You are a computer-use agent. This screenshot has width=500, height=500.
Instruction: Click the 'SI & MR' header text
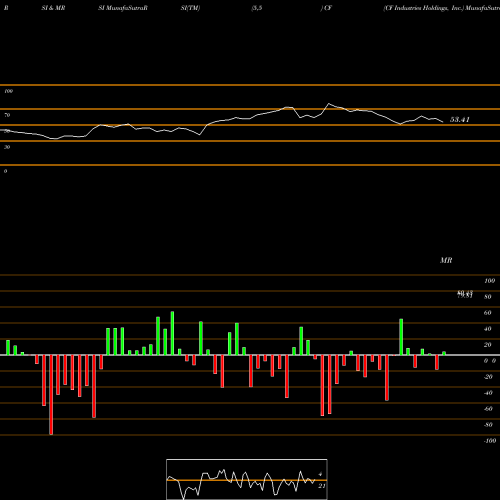pos(53,8)
